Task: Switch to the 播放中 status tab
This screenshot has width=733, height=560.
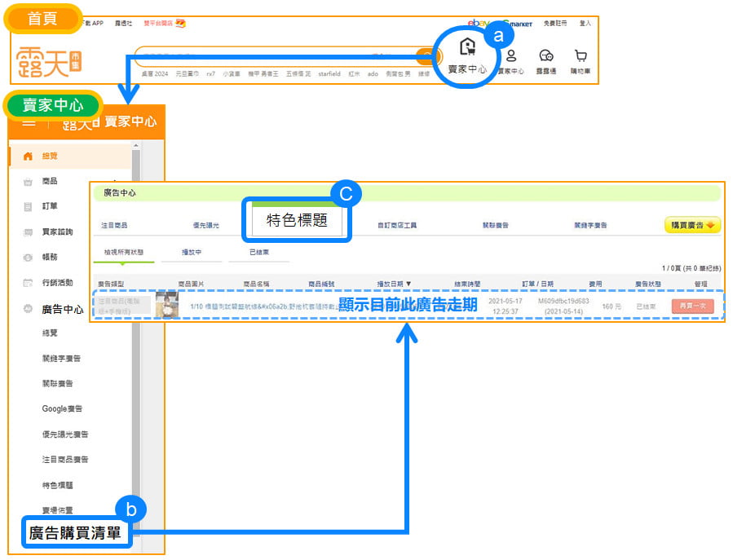Action: pos(192,253)
